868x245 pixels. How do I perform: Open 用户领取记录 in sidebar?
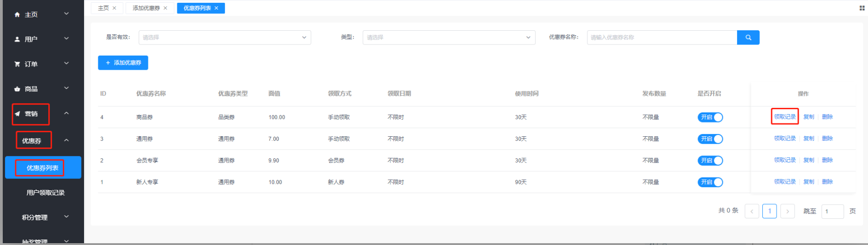point(45,193)
